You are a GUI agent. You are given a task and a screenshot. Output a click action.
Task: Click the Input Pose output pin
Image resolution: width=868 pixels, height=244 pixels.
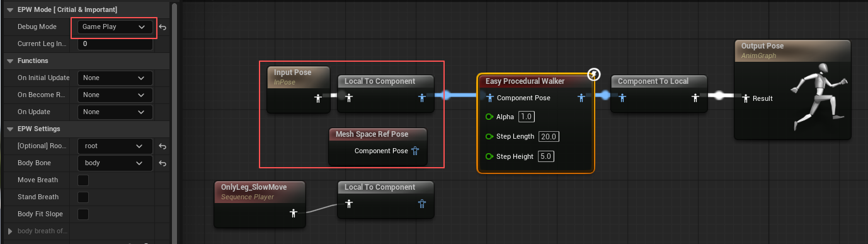pos(318,98)
